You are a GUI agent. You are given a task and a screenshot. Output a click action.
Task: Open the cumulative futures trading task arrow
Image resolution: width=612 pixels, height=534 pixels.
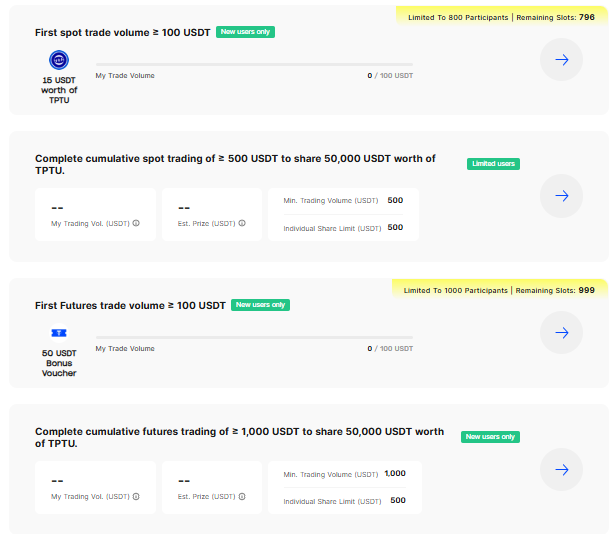[x=561, y=470]
